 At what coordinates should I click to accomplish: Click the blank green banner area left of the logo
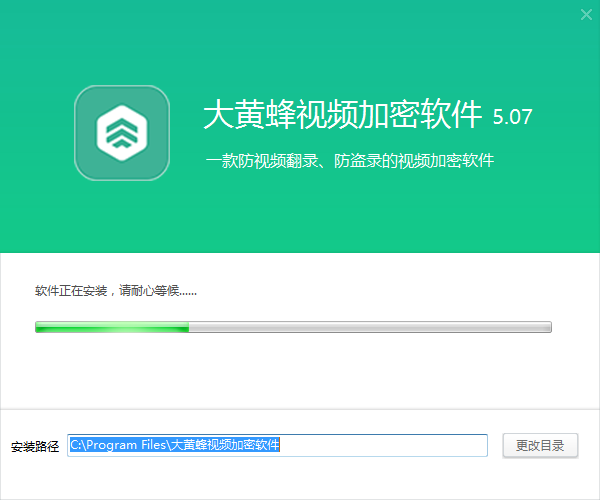pos(35,133)
